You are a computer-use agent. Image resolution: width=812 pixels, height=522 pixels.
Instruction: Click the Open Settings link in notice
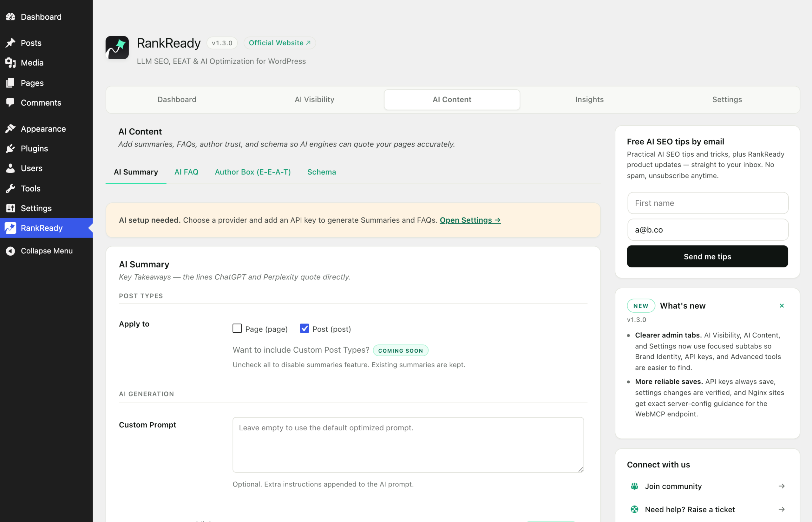point(470,220)
